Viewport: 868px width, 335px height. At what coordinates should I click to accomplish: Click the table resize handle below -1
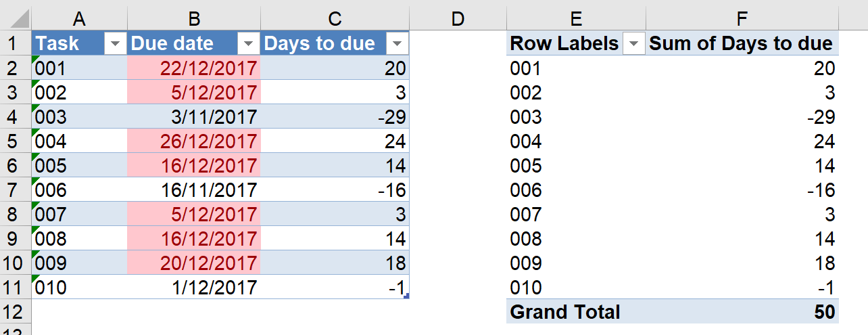pos(405,296)
